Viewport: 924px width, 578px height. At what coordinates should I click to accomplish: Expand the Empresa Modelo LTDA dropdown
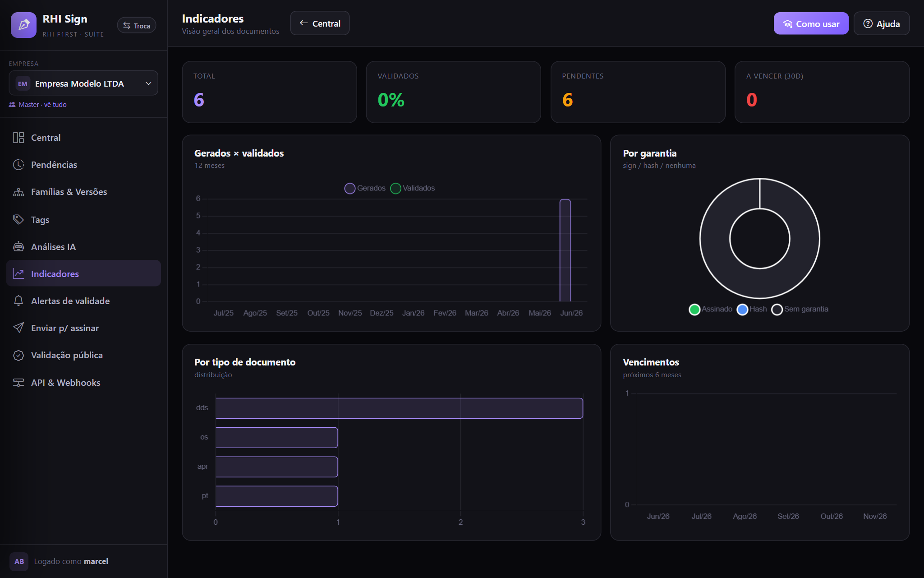point(83,83)
